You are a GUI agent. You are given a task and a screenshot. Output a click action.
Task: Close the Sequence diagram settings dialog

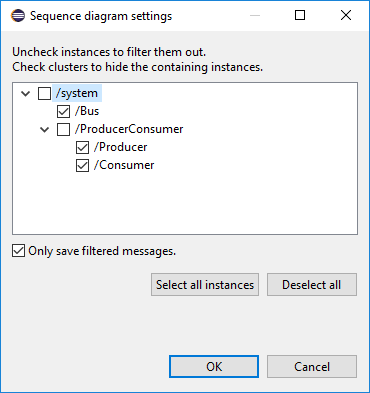346,15
